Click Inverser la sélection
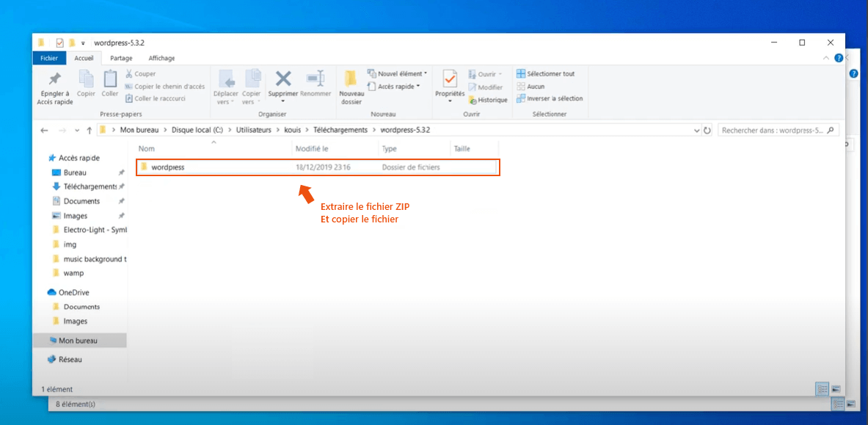 pos(549,98)
